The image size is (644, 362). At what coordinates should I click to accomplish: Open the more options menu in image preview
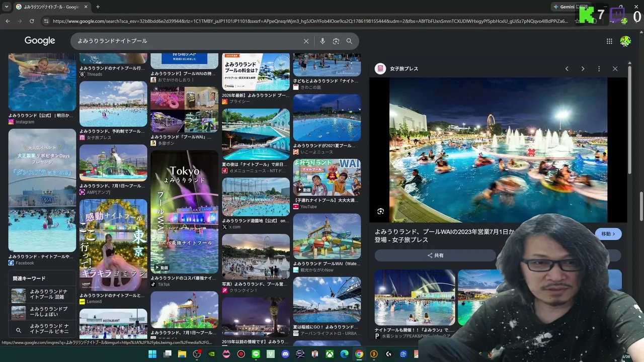coord(599,69)
